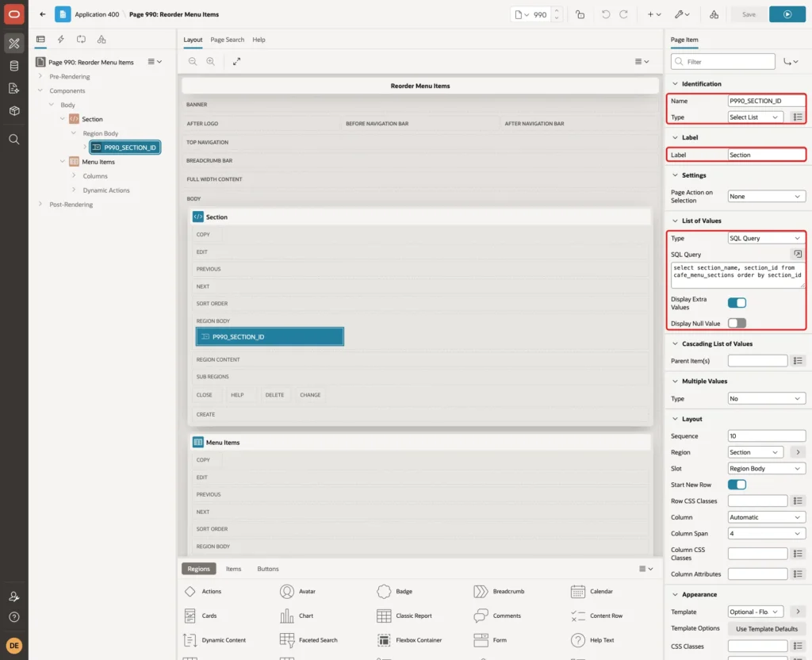Click the Label text field
Viewport: 812px width, 660px height.
(767, 155)
